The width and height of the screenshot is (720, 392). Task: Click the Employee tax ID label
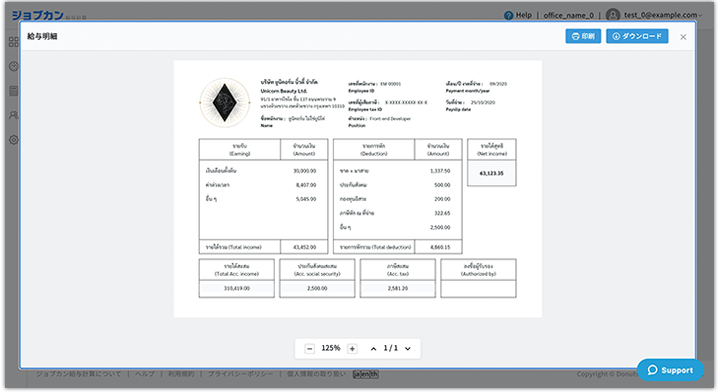[365, 109]
